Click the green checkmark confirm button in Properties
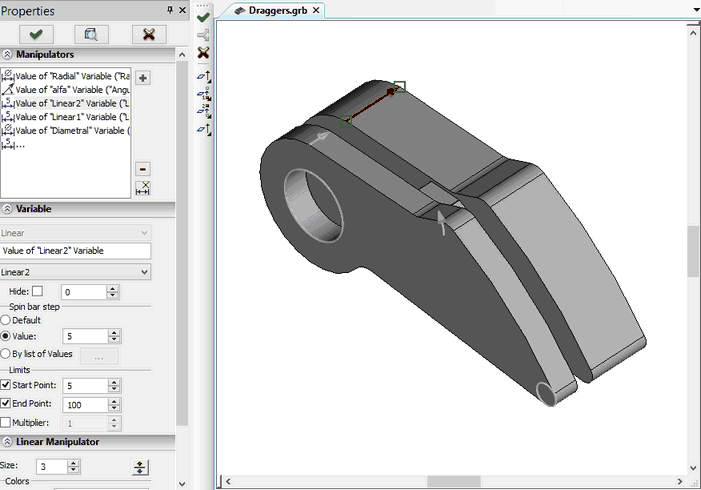The image size is (701, 490). (x=35, y=34)
